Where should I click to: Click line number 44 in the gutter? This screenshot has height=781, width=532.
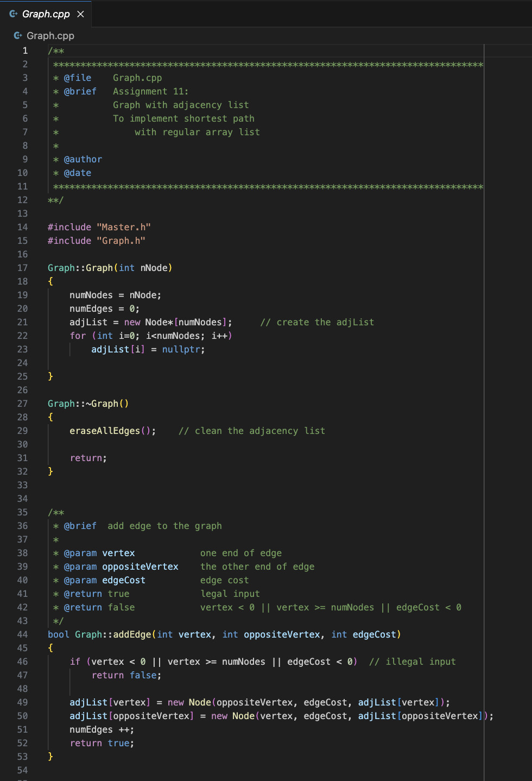23,634
